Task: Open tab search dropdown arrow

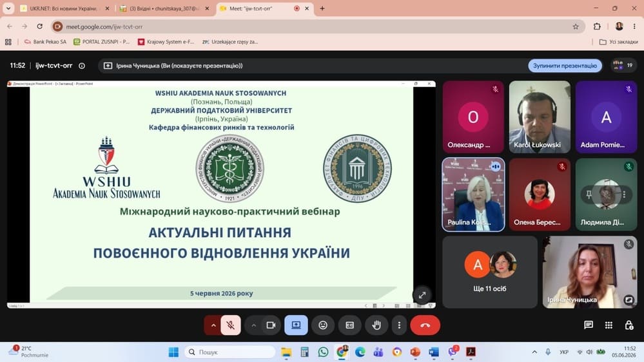Action: coord(8,8)
